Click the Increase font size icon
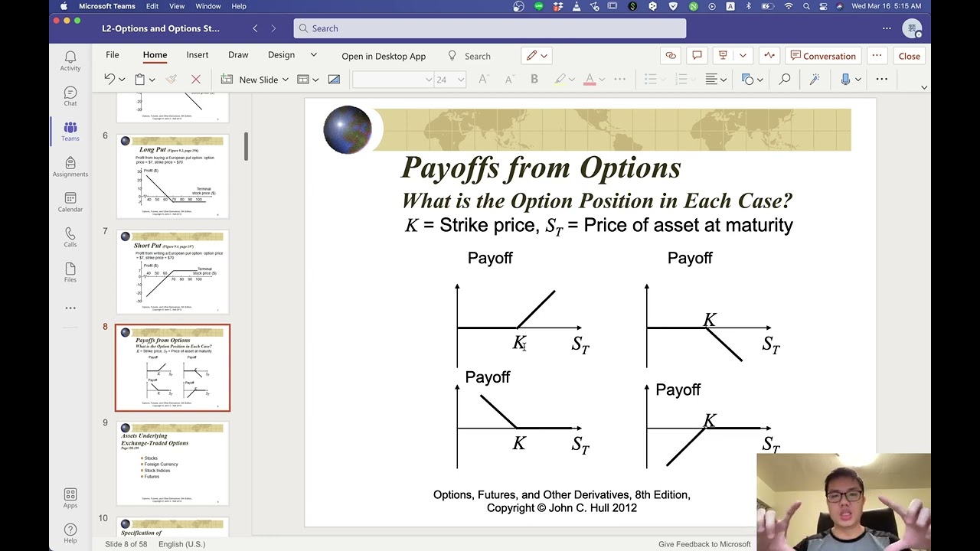980x551 pixels. click(x=483, y=79)
